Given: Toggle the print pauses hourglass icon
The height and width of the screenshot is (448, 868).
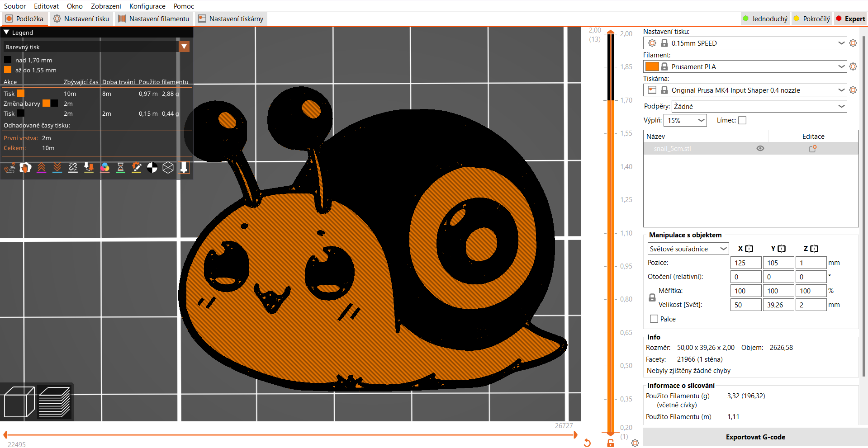Looking at the screenshot, I should tap(120, 168).
